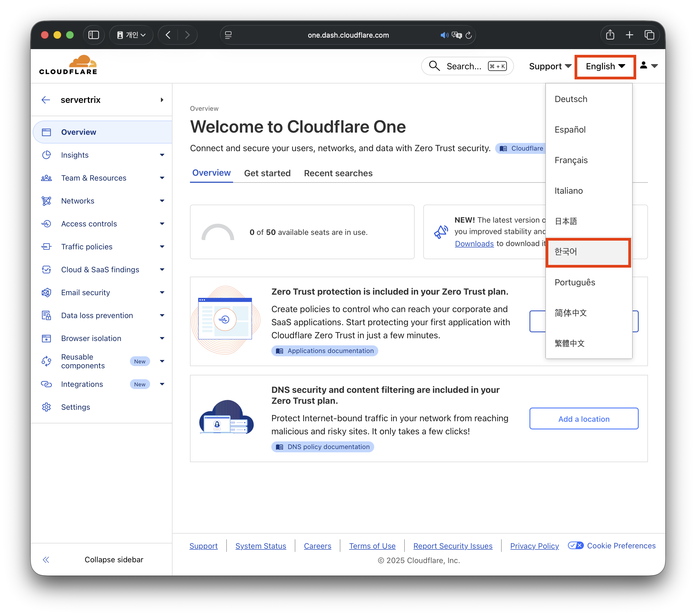This screenshot has width=696, height=616.
Task: Open the Downloads link
Action: 474,244
